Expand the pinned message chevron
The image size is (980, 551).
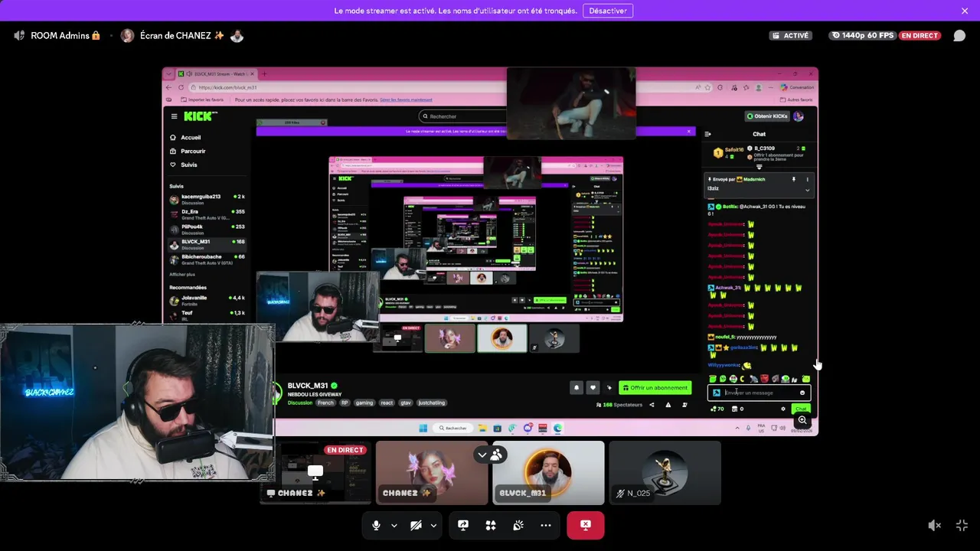807,189
